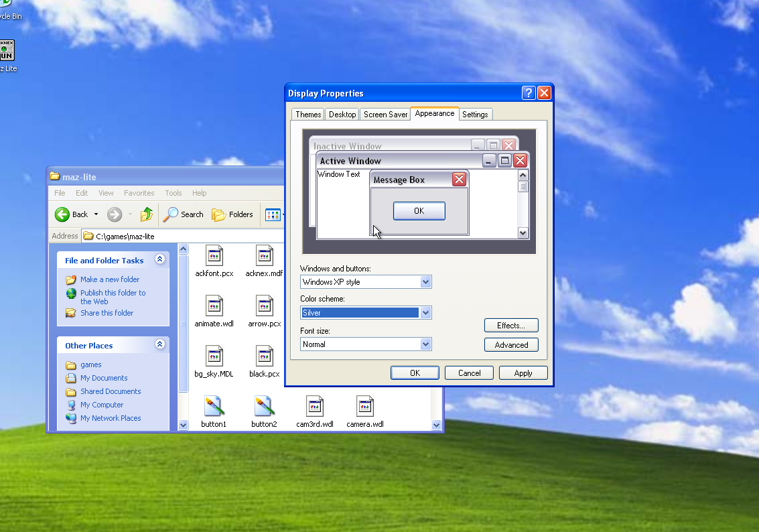Open My Documents in Other Places
This screenshot has width=759, height=532.
[x=104, y=378]
